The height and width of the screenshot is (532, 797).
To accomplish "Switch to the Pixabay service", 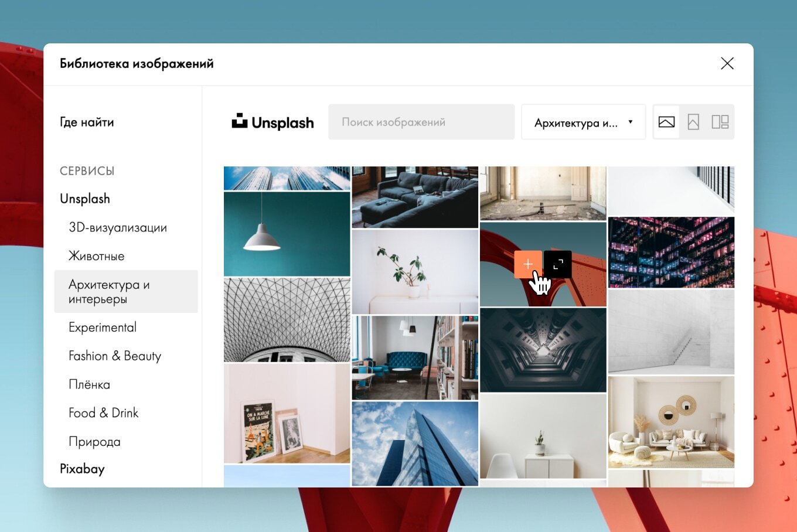I will 82,469.
